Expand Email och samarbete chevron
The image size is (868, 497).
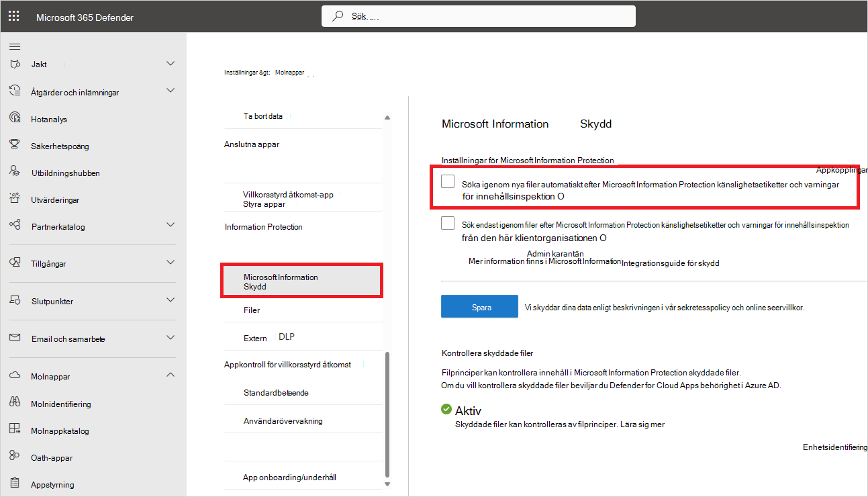(171, 337)
